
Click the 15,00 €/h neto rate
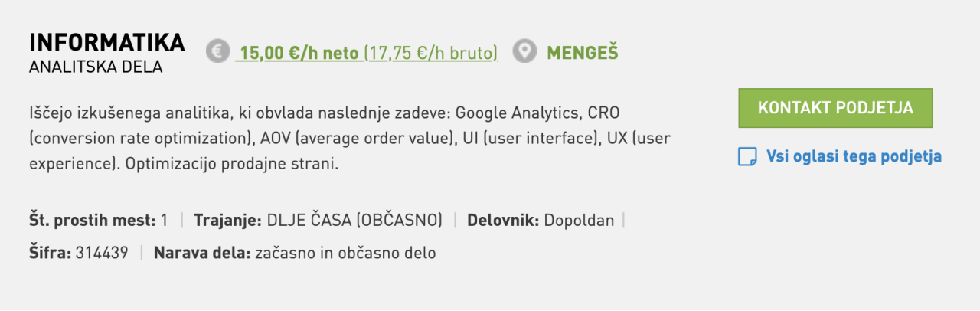299,54
